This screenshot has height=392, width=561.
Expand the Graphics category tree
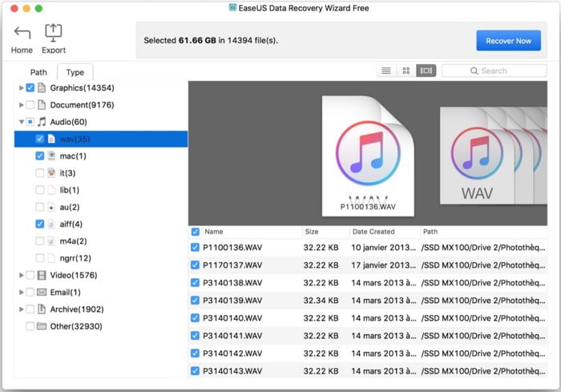pyautogui.click(x=21, y=87)
